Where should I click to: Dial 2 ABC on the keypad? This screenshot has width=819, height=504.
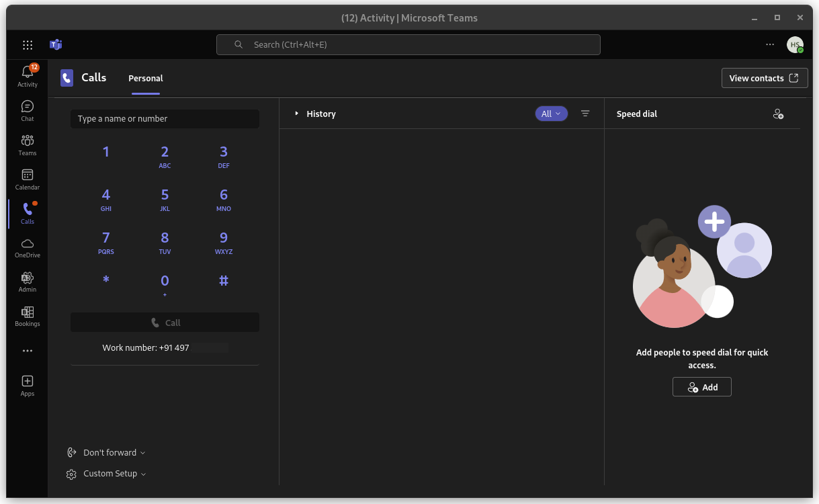tap(165, 156)
